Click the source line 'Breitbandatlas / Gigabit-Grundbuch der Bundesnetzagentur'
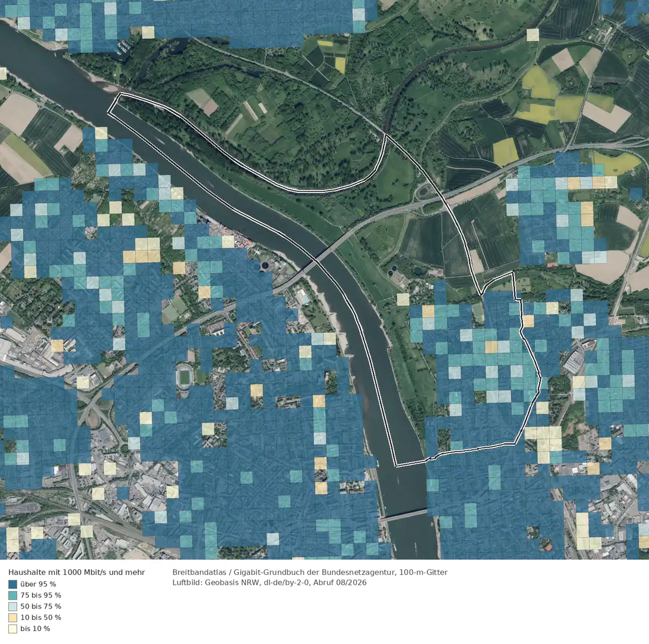This screenshot has height=644, width=649. click(283, 573)
